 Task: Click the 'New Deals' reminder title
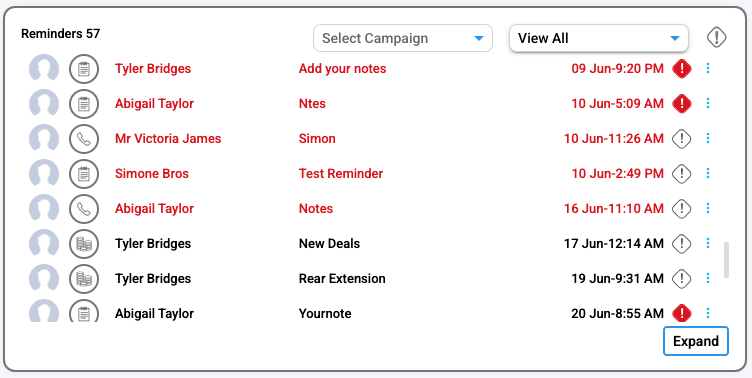point(329,244)
